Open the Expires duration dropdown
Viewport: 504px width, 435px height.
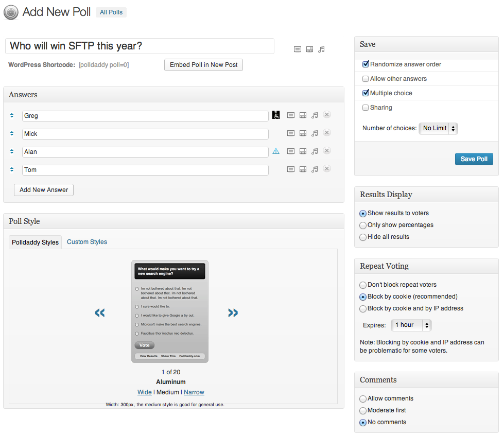[411, 325]
